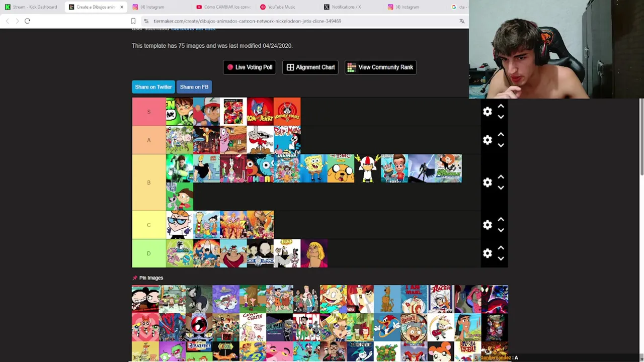644x362 pixels.
Task: Select Tom and Jerry image in S tier
Action: click(260, 112)
